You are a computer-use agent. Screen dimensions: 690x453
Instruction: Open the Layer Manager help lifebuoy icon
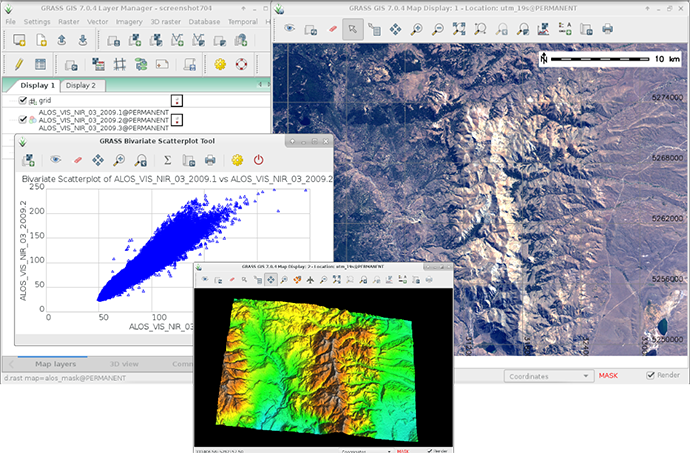pyautogui.click(x=241, y=64)
